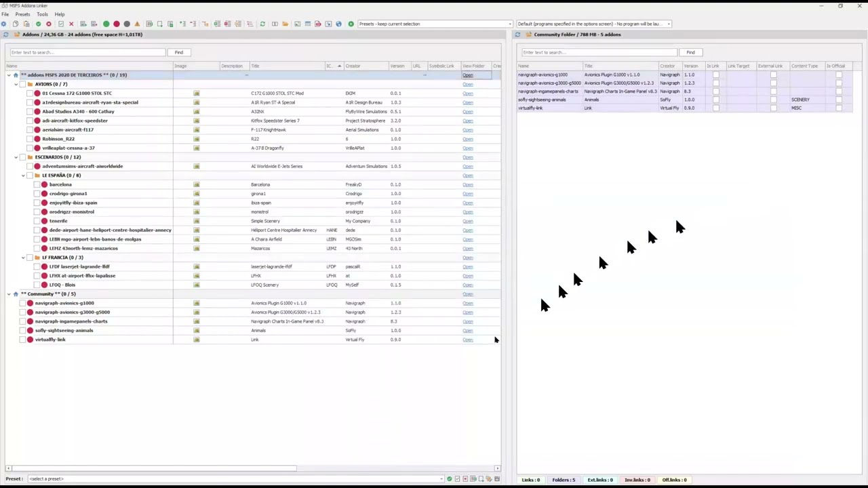Click the copy pages toolbar icon
Image resolution: width=868 pixels, height=488 pixels.
tap(16, 24)
